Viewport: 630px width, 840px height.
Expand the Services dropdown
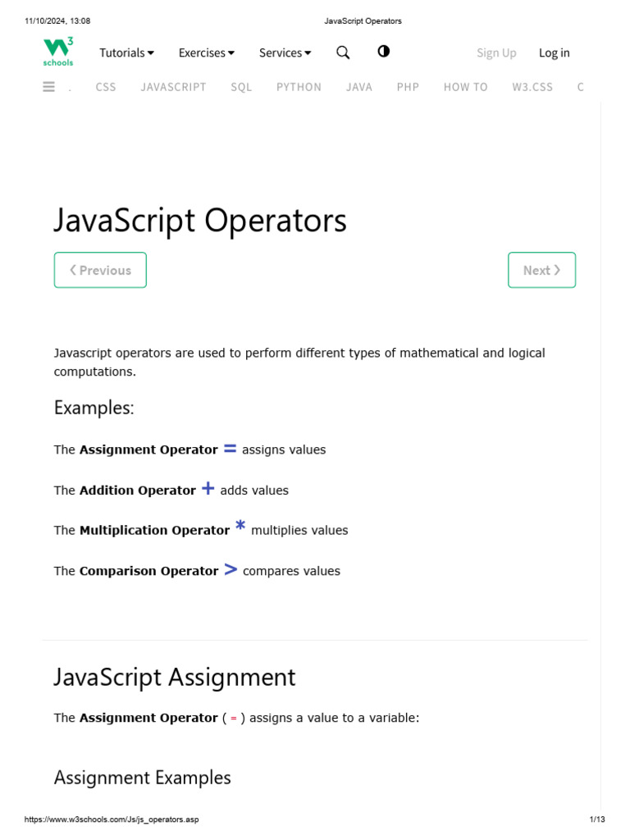tap(285, 52)
